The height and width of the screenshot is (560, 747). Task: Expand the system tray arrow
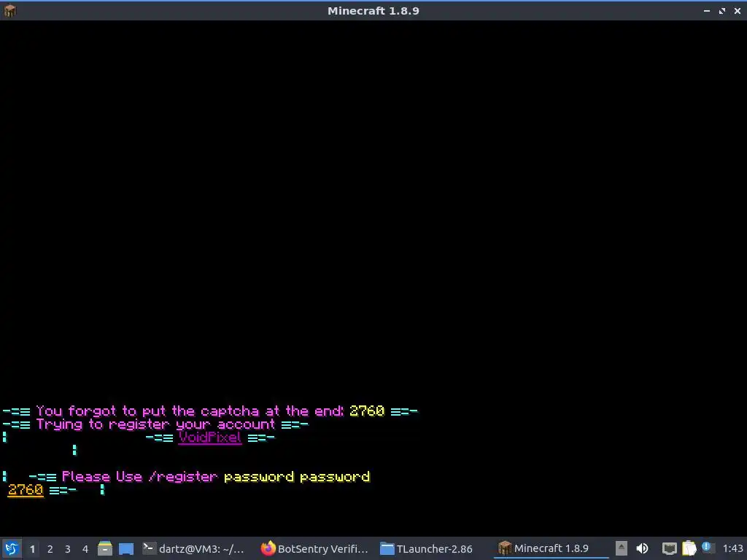coord(622,548)
